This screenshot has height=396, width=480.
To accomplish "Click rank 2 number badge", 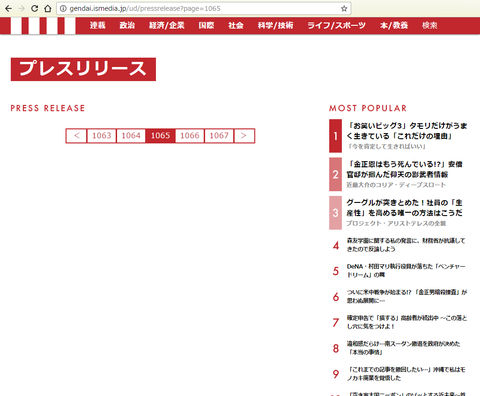I will [x=335, y=174].
